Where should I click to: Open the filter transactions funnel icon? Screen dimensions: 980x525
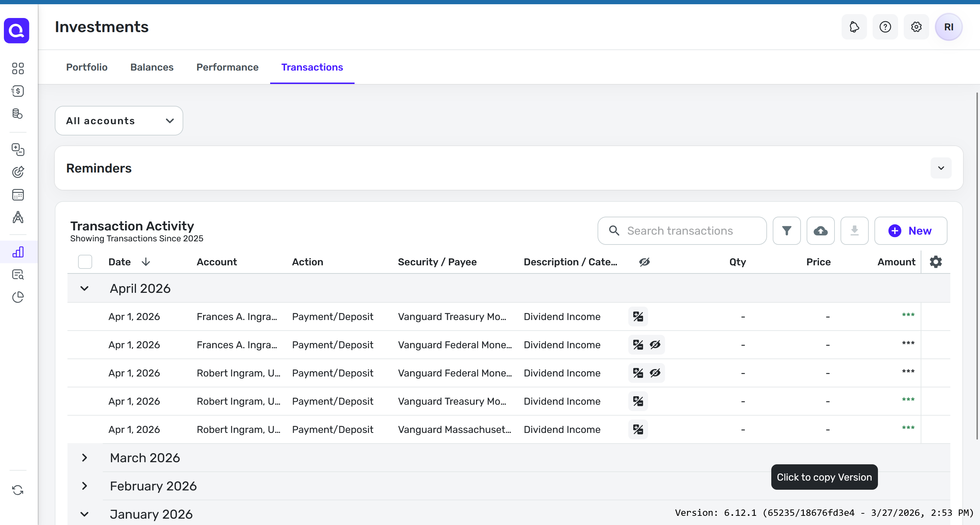(786, 231)
